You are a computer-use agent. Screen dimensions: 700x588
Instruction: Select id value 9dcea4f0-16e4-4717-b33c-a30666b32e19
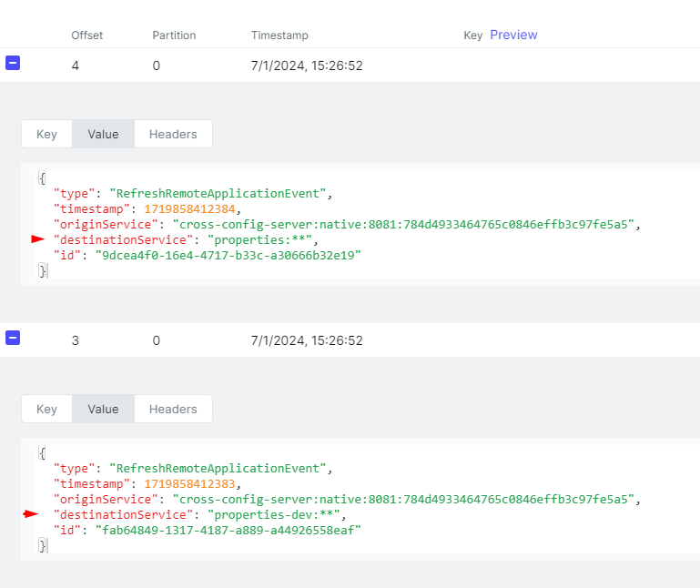pos(228,256)
